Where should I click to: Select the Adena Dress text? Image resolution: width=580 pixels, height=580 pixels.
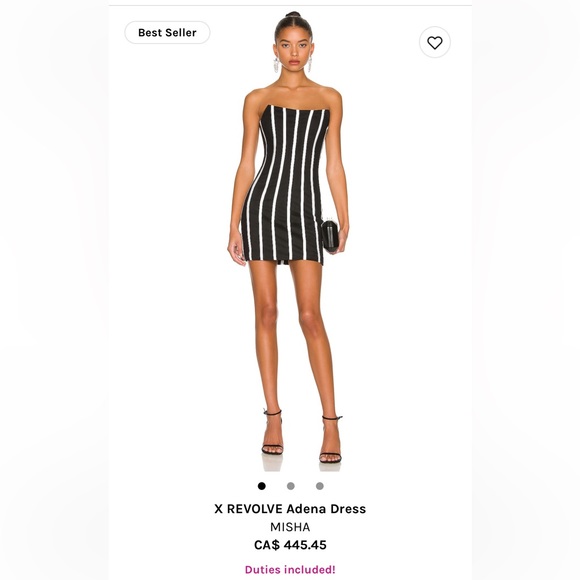tap(326, 509)
